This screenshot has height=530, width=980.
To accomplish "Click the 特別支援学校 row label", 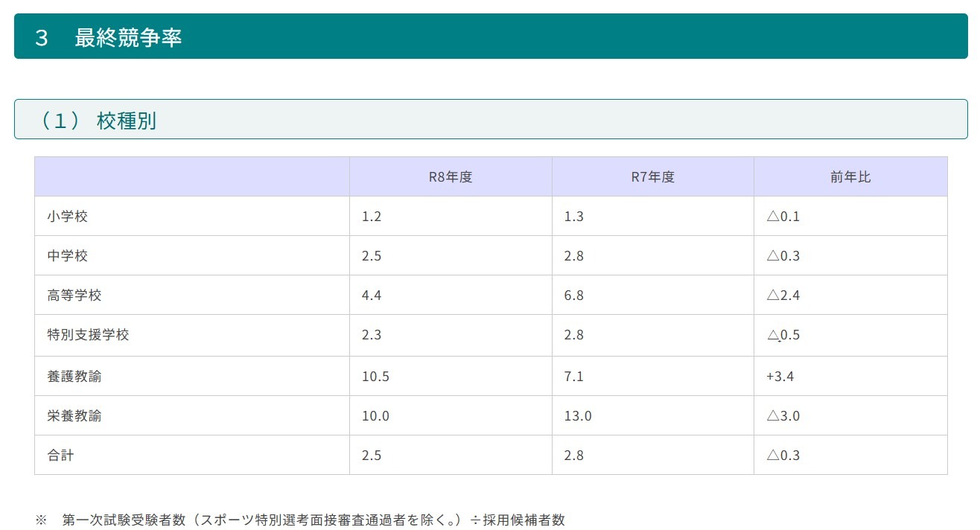I will click(88, 335).
